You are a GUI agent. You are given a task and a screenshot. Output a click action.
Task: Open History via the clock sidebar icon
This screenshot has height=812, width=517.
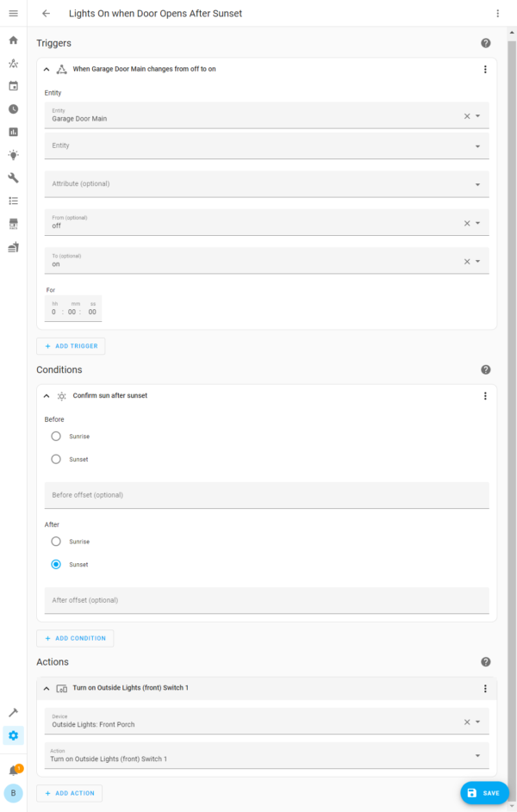(x=13, y=108)
